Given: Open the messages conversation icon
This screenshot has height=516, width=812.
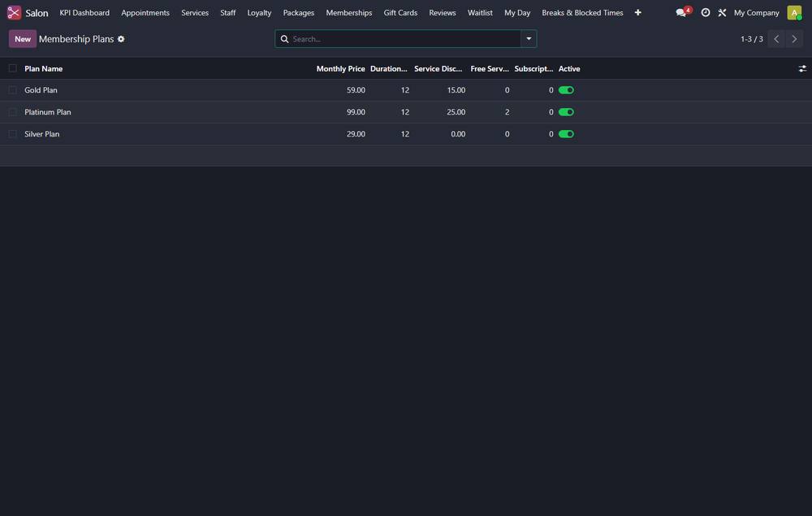Looking at the screenshot, I should [681, 12].
